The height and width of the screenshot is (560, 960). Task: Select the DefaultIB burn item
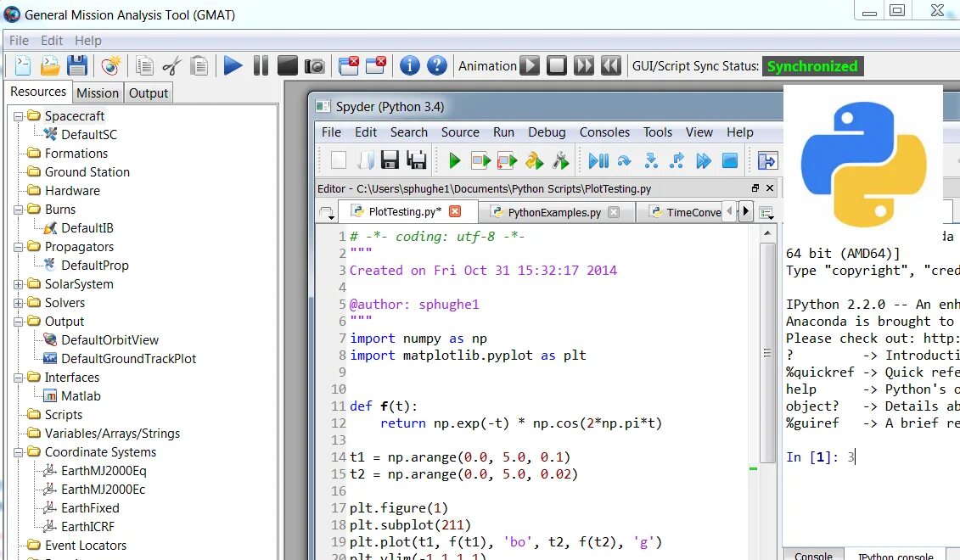point(87,228)
